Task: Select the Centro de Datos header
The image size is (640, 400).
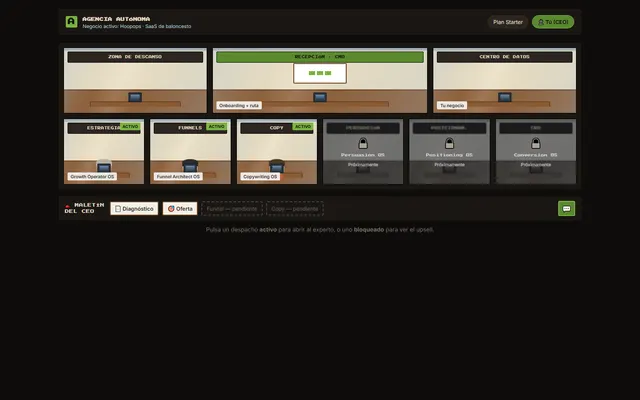Action: 504,57
